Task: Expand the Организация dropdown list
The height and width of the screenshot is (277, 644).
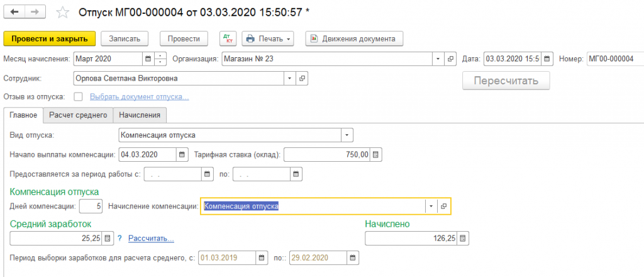Action: coord(438,59)
